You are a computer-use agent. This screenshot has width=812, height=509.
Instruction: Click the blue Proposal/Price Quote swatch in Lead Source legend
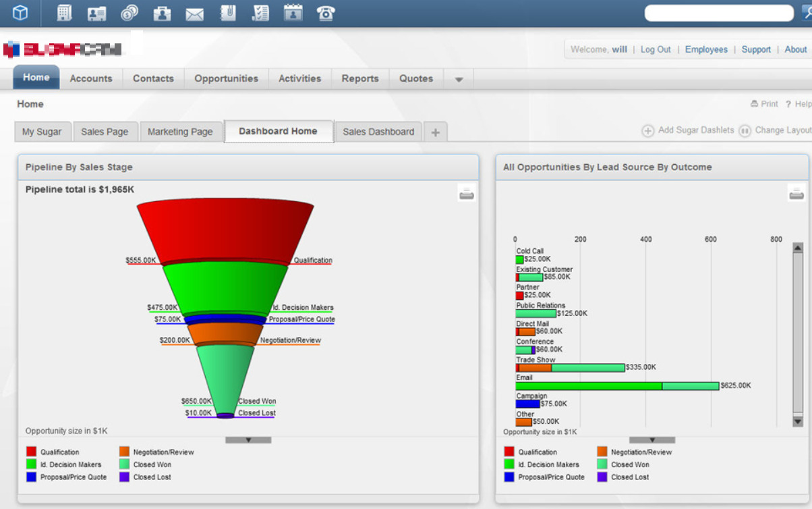509,477
